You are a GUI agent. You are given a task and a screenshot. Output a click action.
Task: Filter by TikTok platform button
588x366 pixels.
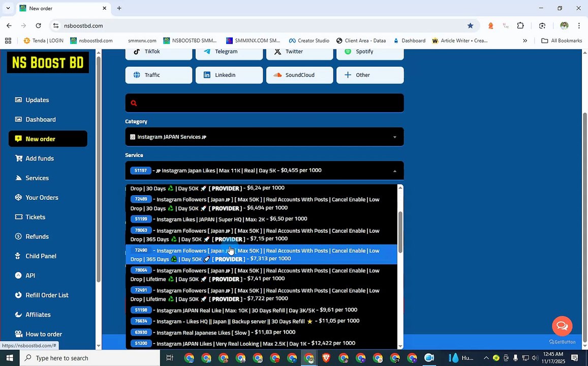(159, 52)
